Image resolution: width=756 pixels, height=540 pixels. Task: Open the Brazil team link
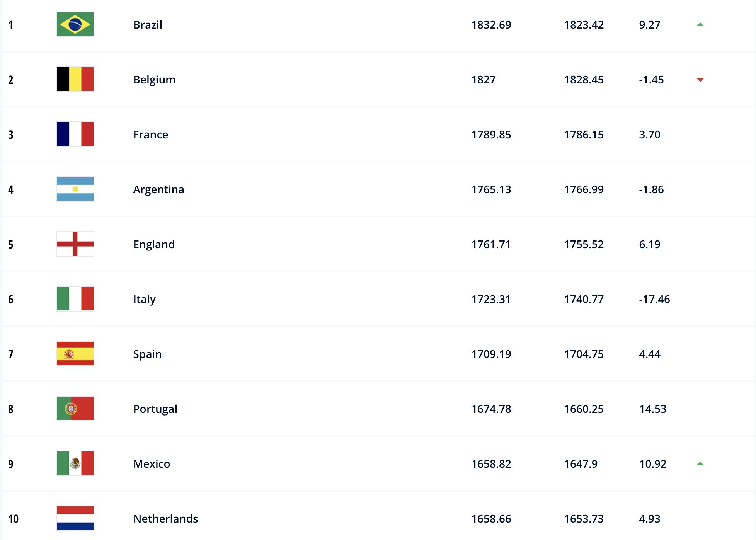(148, 25)
